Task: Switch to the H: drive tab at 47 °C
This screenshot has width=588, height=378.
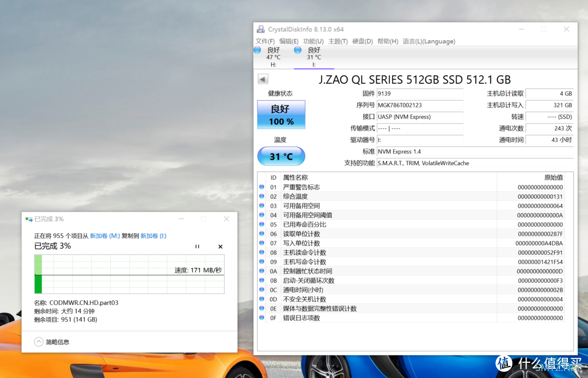Action: pos(273,57)
